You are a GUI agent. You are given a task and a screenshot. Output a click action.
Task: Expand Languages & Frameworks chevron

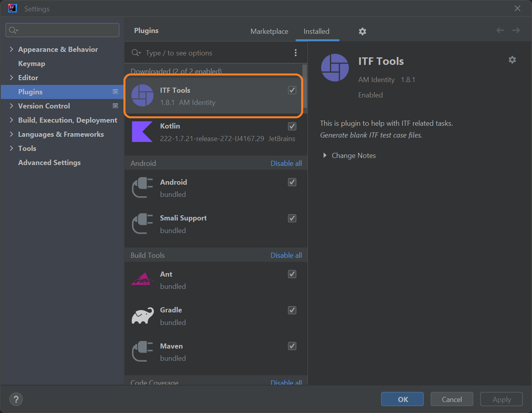coord(11,134)
